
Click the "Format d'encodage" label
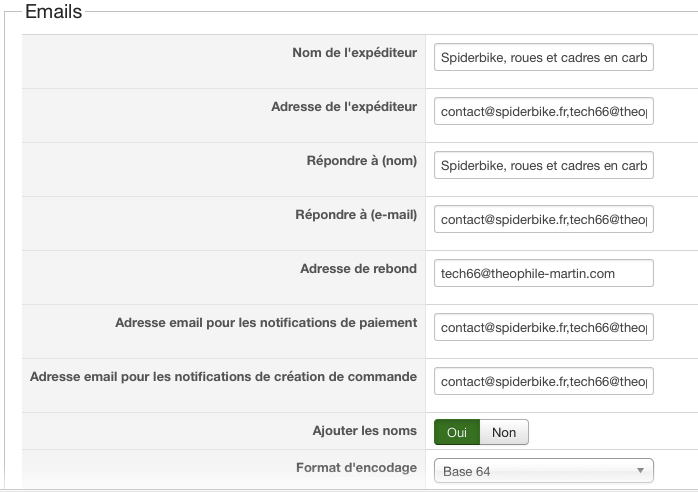[x=356, y=468]
